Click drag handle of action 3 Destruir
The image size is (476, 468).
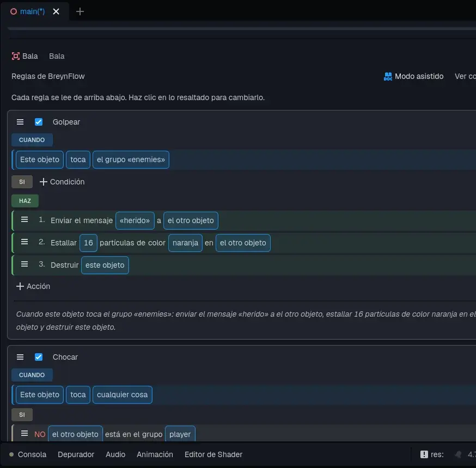[25, 264]
